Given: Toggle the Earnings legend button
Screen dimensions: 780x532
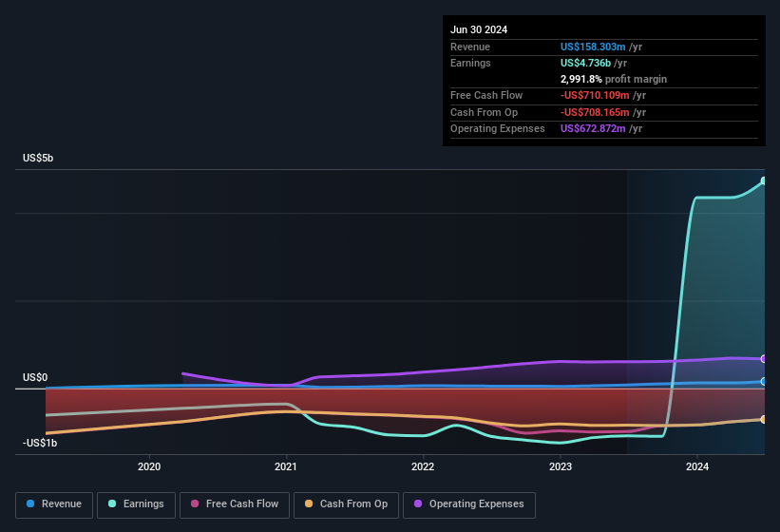Looking at the screenshot, I should pyautogui.click(x=136, y=505).
